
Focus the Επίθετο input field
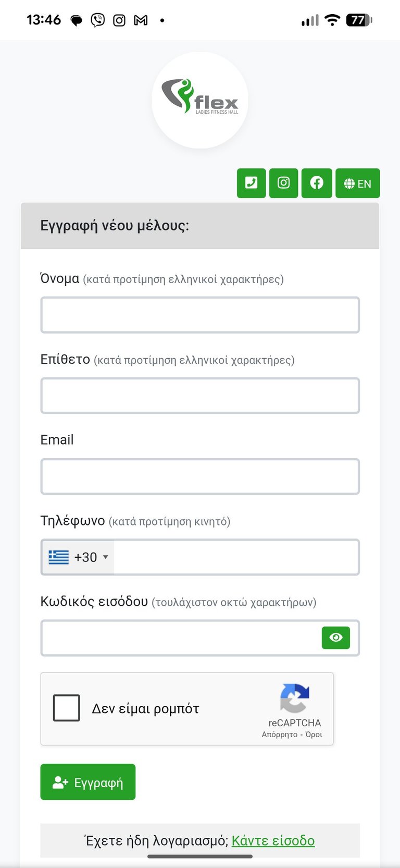point(200,396)
